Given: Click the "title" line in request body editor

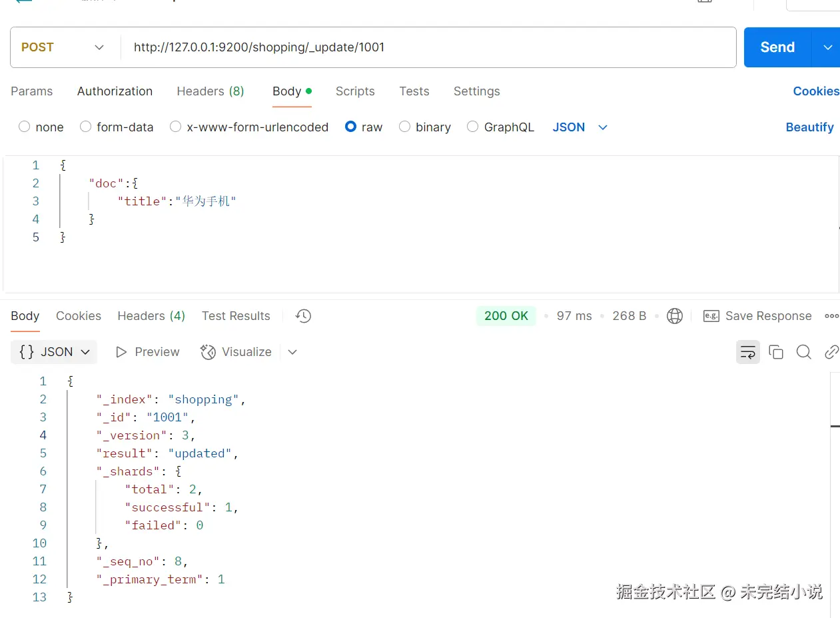Looking at the screenshot, I should click(177, 201).
